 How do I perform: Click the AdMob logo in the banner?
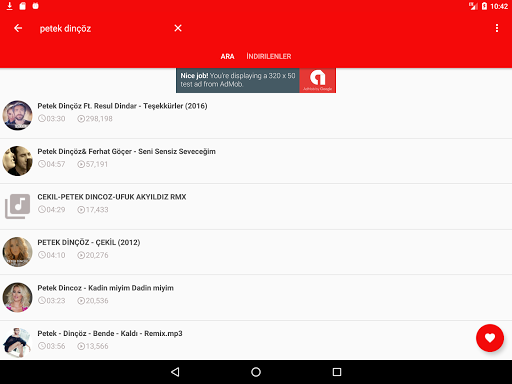point(317,79)
